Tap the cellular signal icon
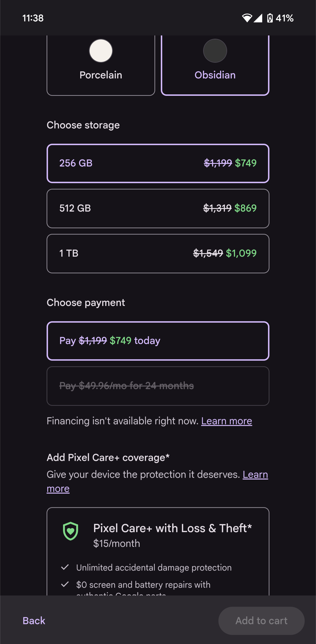This screenshot has width=316, height=644. point(258,18)
